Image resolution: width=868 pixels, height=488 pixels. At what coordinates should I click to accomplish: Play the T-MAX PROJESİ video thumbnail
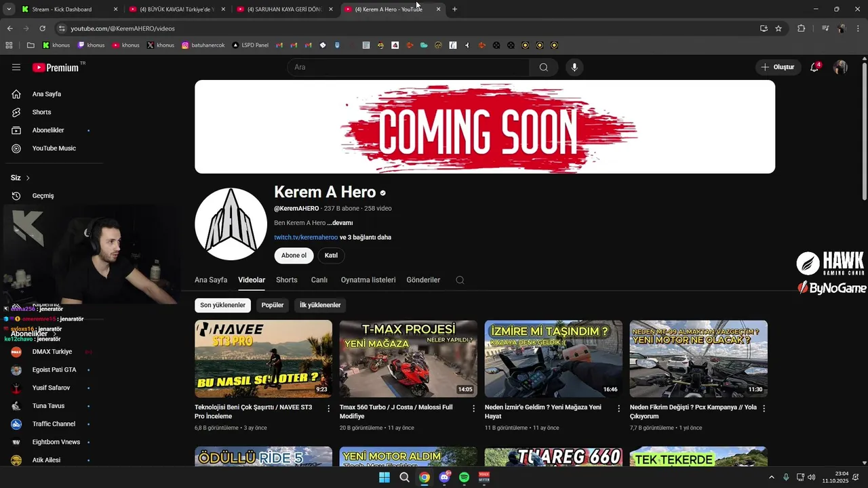coord(408,359)
